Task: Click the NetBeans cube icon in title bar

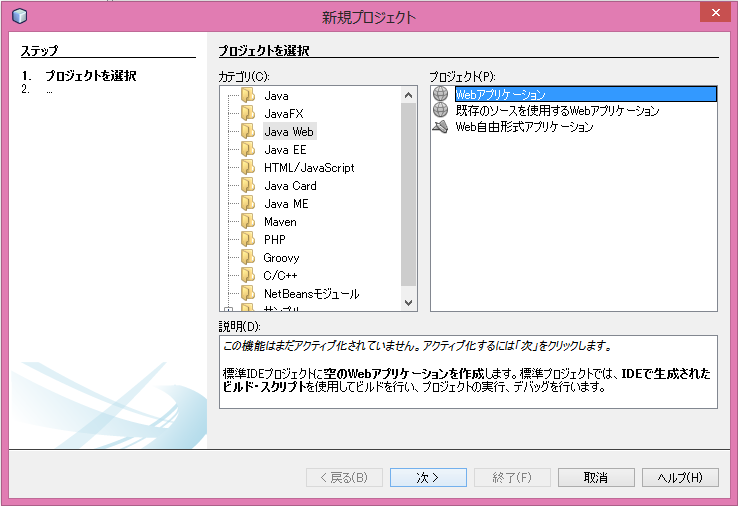Action: pyautogui.click(x=20, y=16)
